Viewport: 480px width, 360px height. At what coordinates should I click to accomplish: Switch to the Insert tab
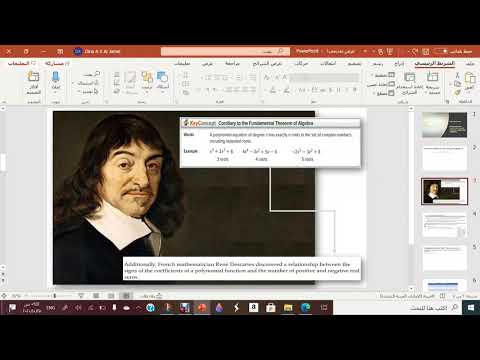coord(399,63)
